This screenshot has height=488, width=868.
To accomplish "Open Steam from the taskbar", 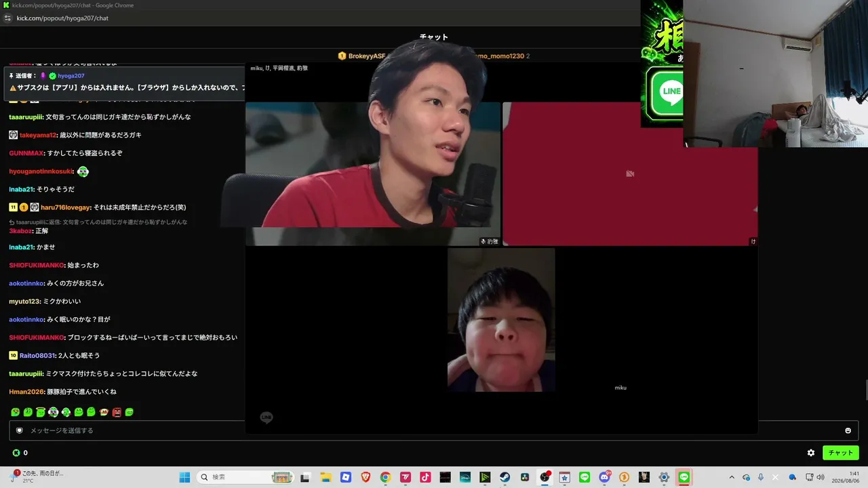I will 505,477.
